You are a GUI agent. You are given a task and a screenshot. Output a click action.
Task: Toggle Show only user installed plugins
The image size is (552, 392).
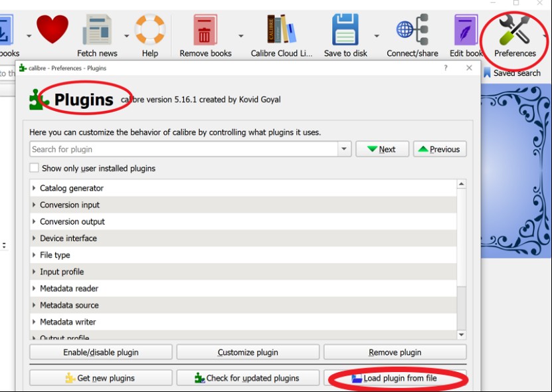(34, 168)
